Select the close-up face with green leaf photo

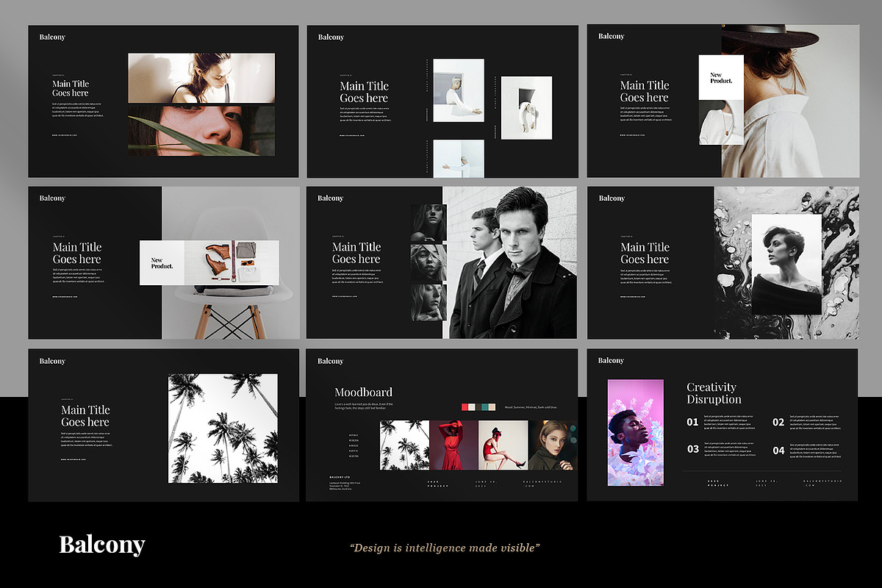(201, 131)
